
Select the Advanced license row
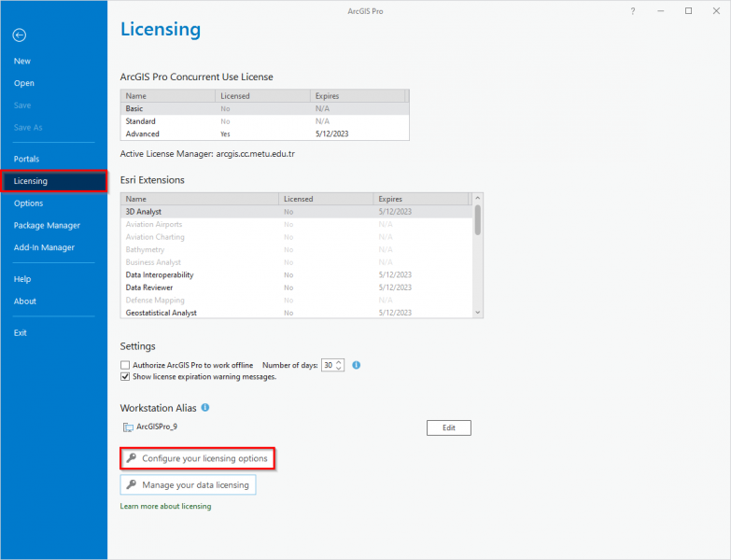(264, 133)
